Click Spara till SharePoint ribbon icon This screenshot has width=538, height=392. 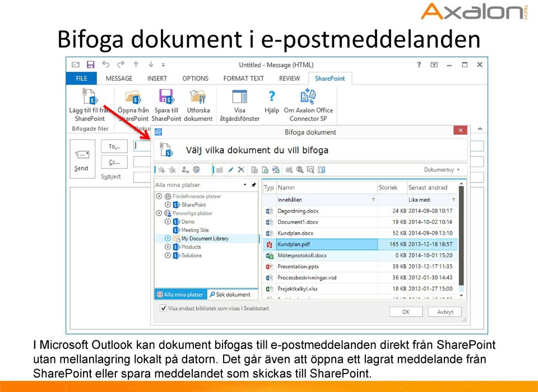pyautogui.click(x=166, y=96)
